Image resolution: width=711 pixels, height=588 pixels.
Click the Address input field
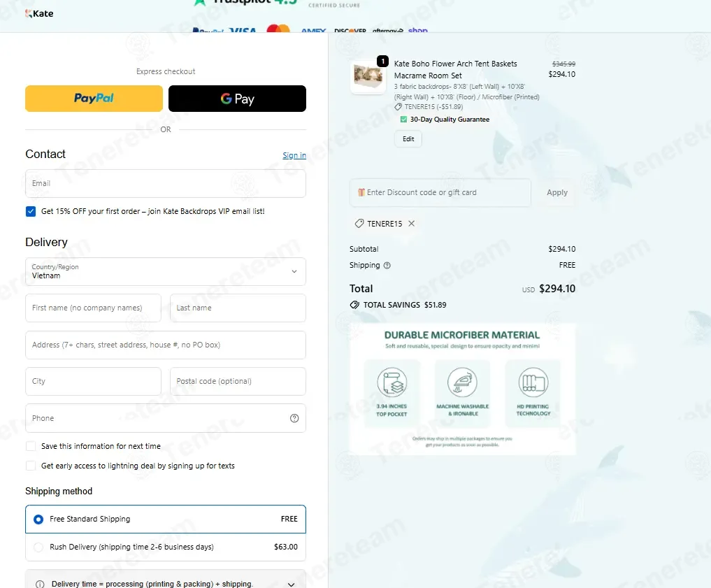pos(166,345)
